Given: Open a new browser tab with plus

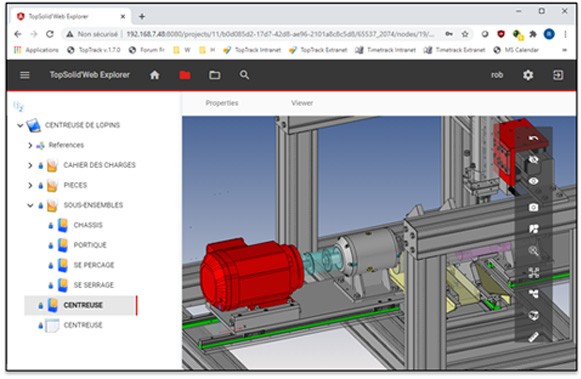Looking at the screenshot, I should (142, 16).
